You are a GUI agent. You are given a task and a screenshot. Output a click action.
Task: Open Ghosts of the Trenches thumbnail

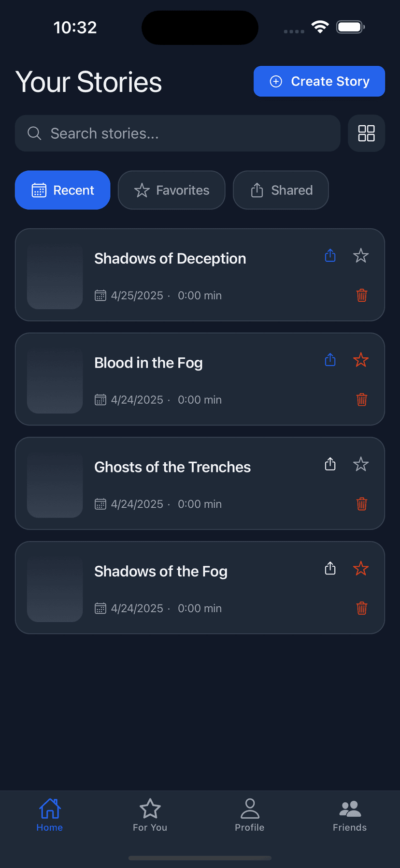point(55,484)
